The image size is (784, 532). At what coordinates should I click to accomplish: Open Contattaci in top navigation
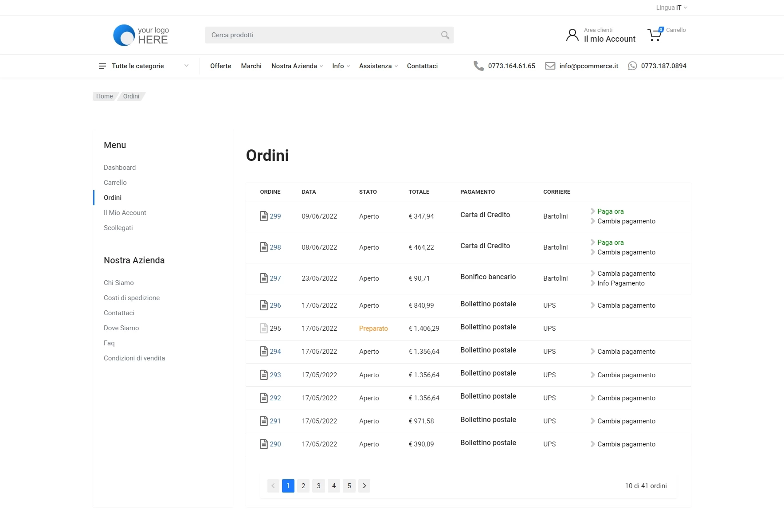[x=422, y=66]
